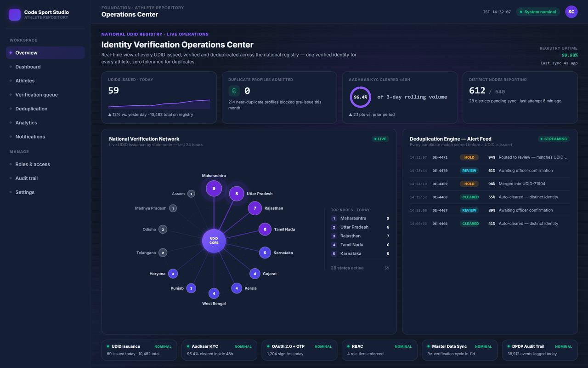
Task: Navigate to Deduplication
Action: [45, 109]
